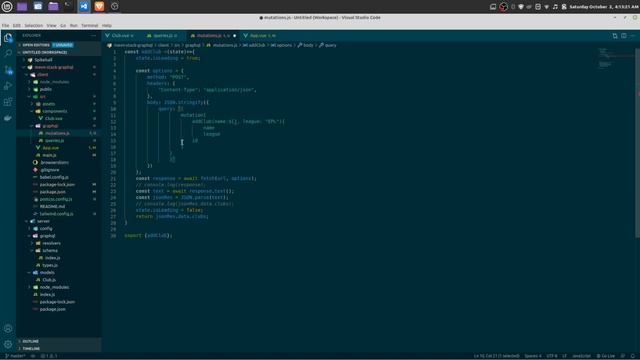Open the File menu

(x=5, y=25)
